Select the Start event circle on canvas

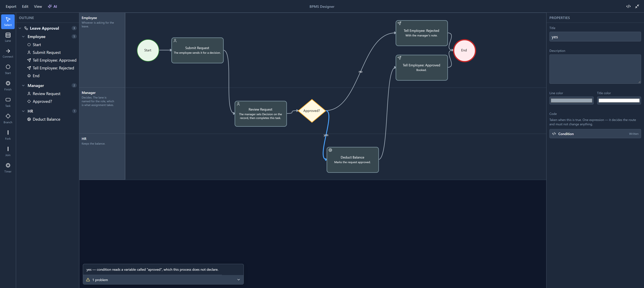click(x=148, y=50)
